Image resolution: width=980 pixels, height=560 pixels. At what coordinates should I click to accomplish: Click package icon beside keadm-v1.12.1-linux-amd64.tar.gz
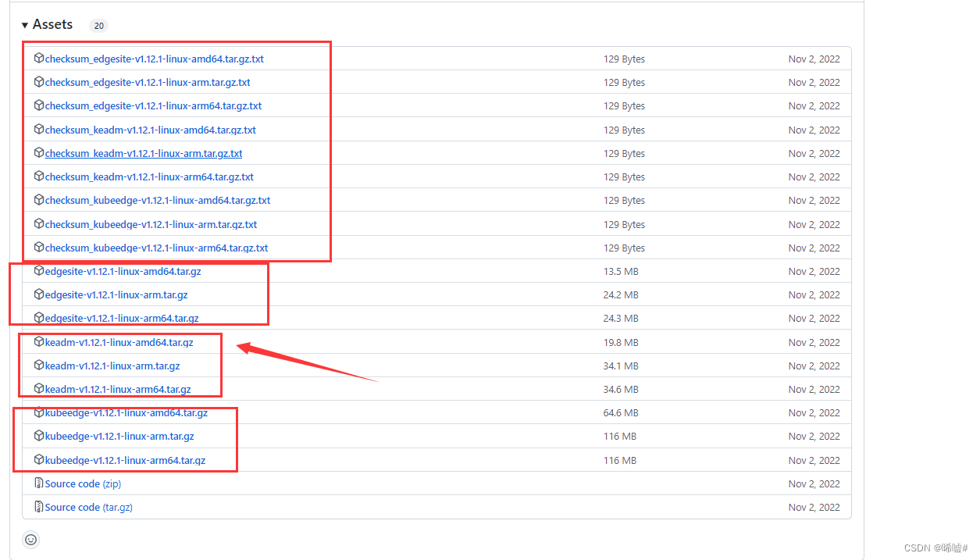click(39, 342)
